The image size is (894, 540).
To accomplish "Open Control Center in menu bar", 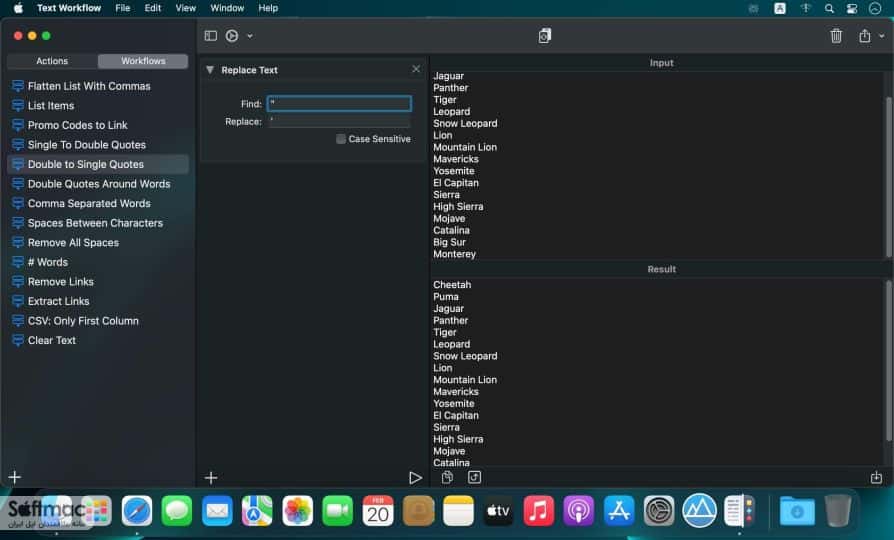I will (x=852, y=8).
